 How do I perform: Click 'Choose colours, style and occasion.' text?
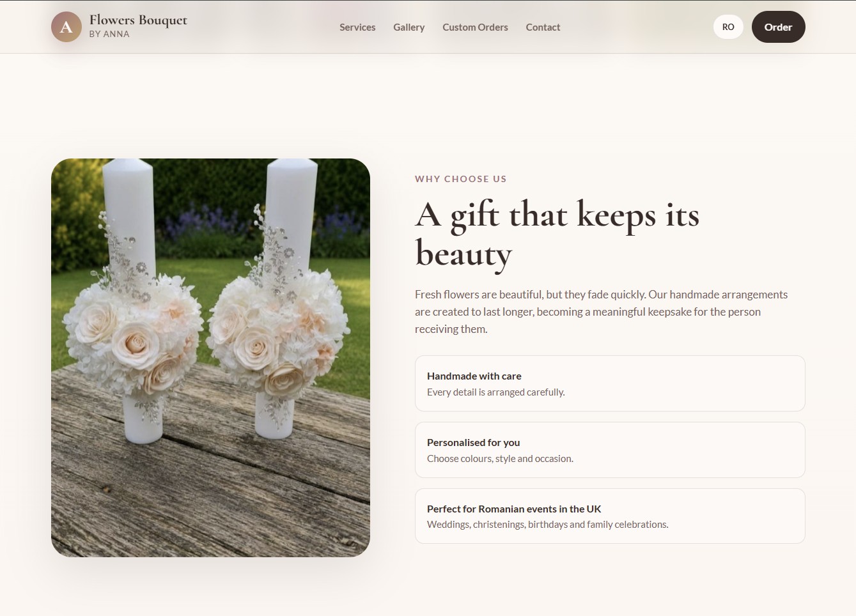[500, 459]
